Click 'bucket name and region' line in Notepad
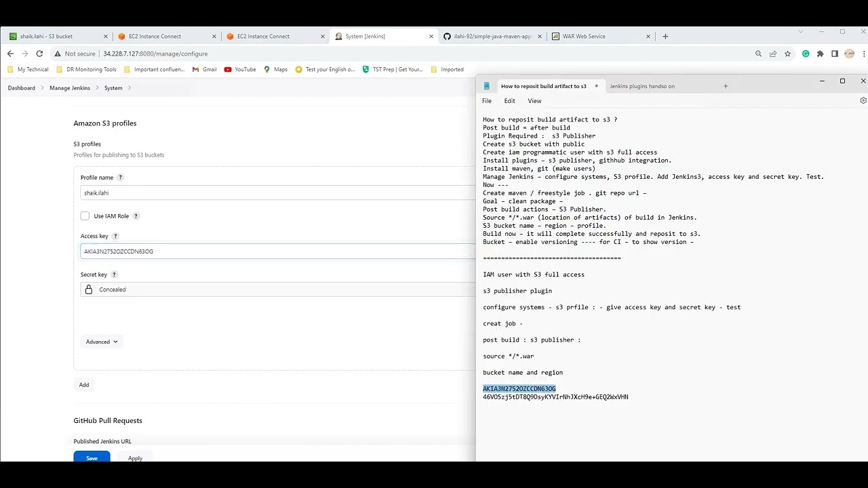The image size is (868, 488). tap(523, 373)
